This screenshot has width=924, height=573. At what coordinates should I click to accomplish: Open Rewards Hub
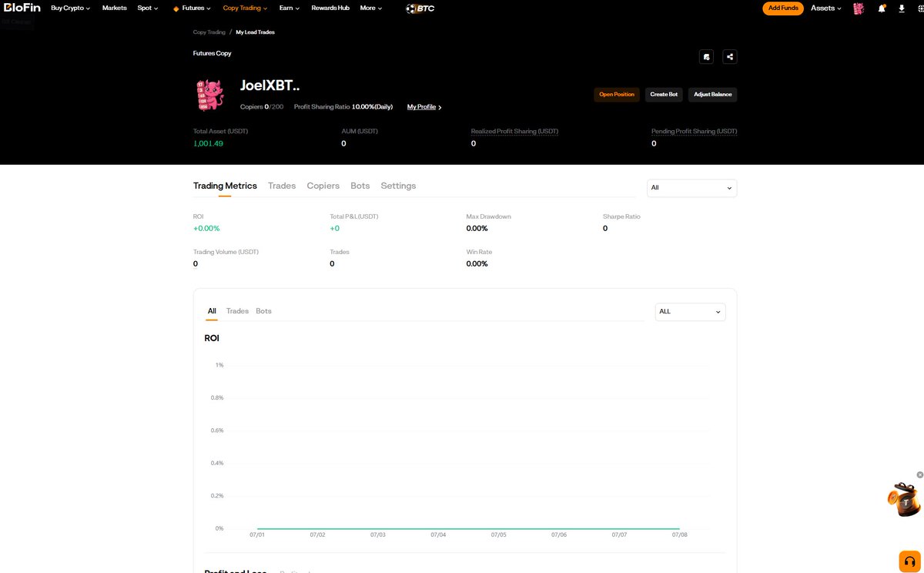point(330,8)
